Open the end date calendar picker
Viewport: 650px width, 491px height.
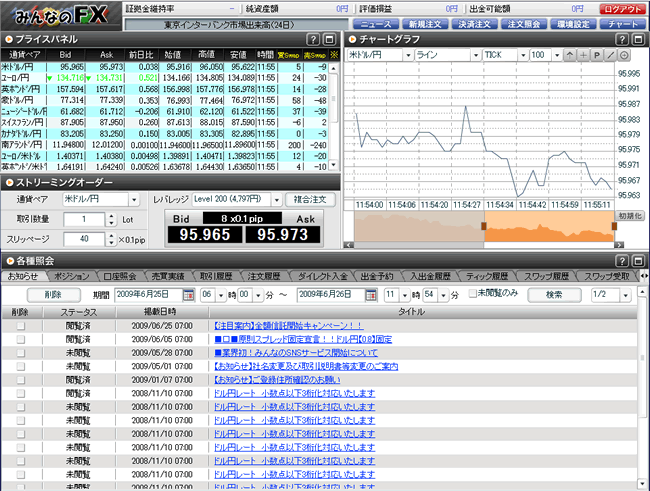coord(371,295)
